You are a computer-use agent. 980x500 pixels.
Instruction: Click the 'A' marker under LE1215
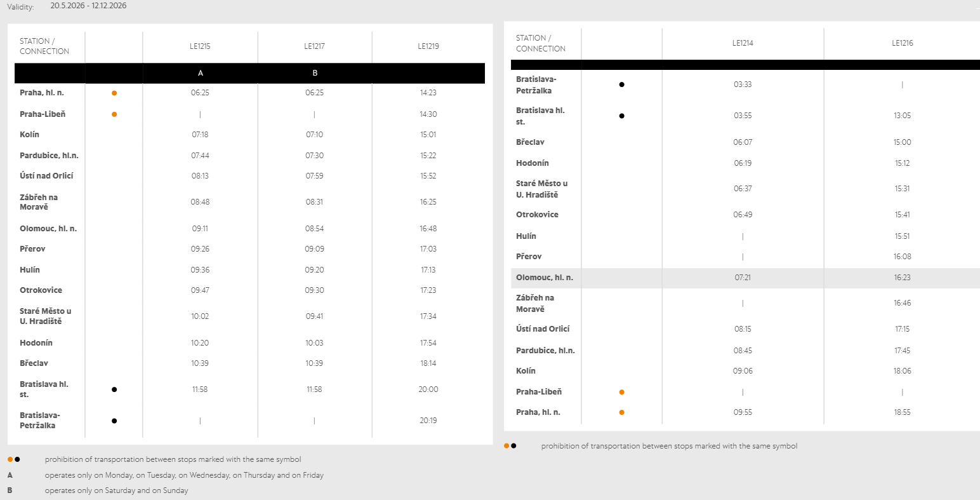click(201, 73)
